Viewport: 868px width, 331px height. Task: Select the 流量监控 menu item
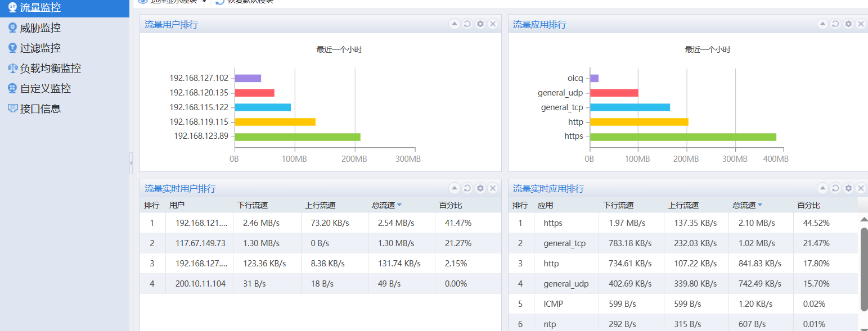tap(65, 8)
